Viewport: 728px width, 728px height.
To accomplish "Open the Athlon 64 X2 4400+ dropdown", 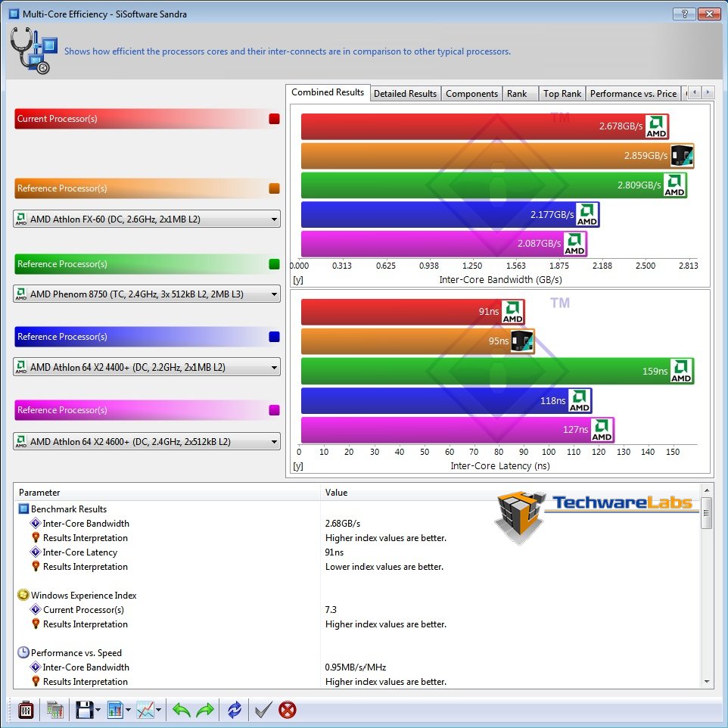I will [147, 367].
